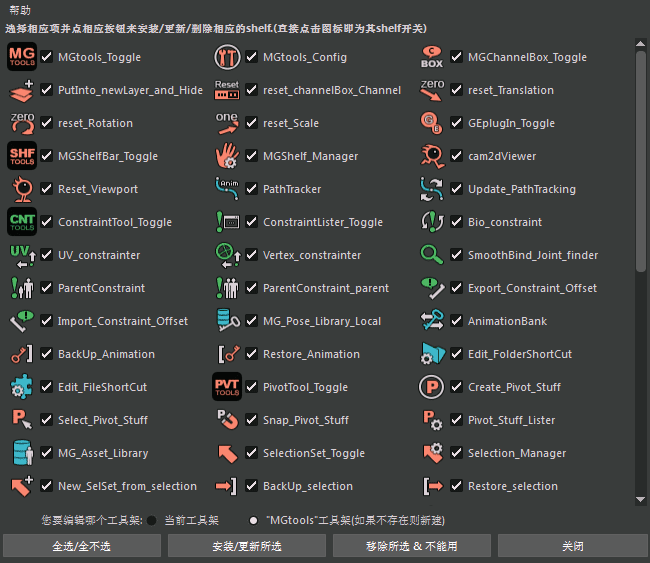Select the "MGtools"工具架 radio button
650x563 pixels.
coord(253,520)
